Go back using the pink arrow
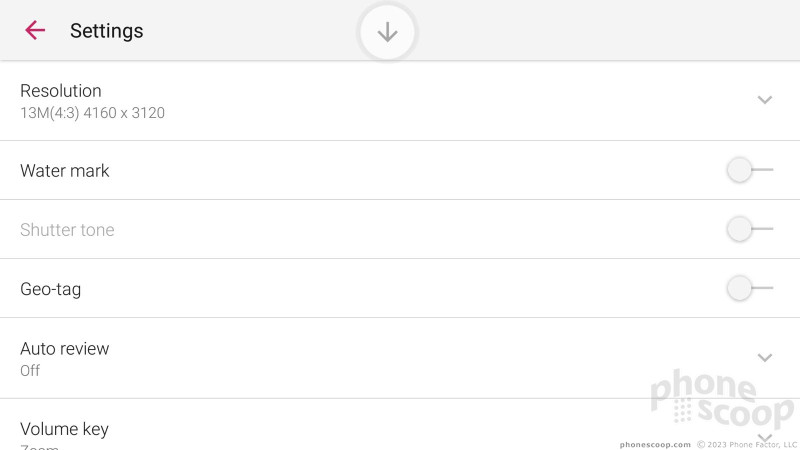The image size is (800, 450). pos(35,31)
